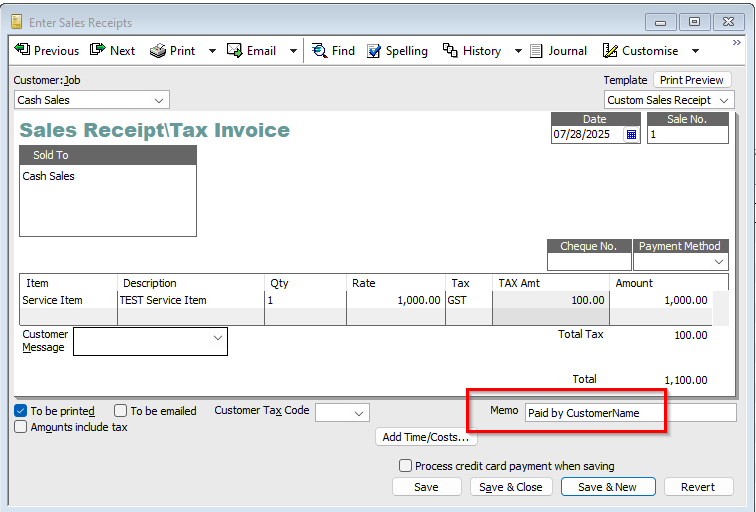Click the Customise toolbar button
The image size is (756, 512).
640,51
